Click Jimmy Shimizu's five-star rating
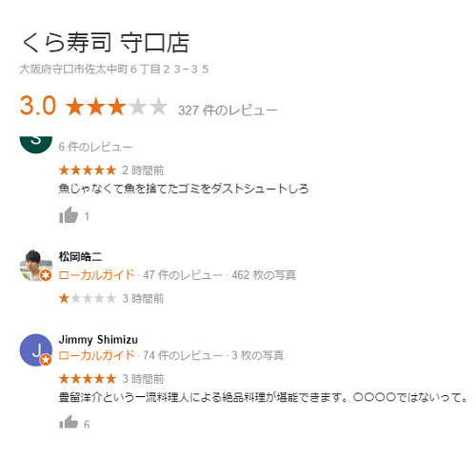The width and height of the screenshot is (476, 459). (88, 379)
